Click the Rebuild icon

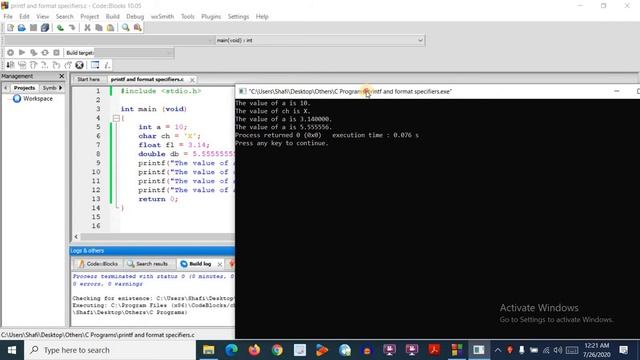click(x=45, y=53)
